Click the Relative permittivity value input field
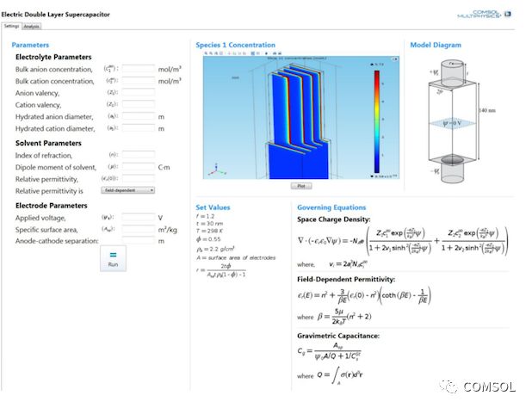The width and height of the screenshot is (532, 408). click(x=139, y=179)
